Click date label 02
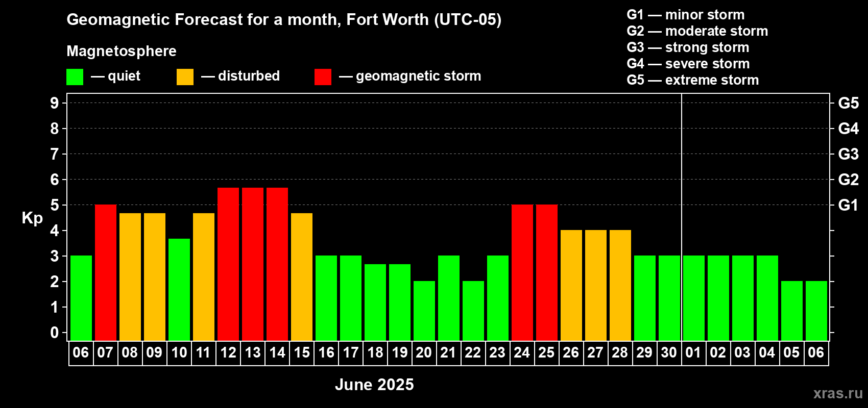The width and height of the screenshot is (868, 408). [x=718, y=352]
